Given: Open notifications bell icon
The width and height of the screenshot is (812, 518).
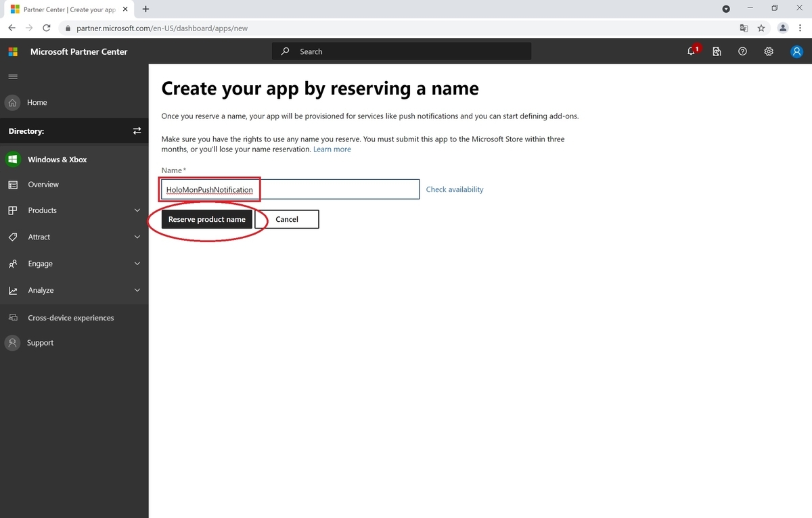Looking at the screenshot, I should (x=692, y=51).
